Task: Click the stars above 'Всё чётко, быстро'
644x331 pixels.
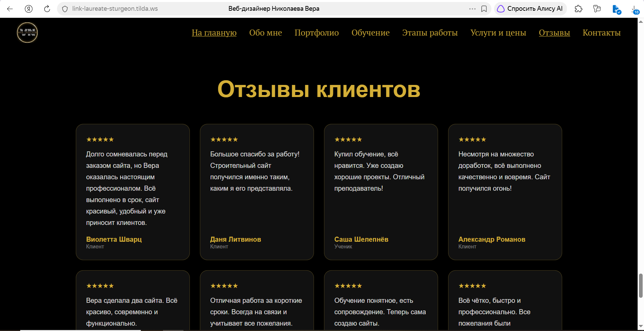Action: point(472,286)
